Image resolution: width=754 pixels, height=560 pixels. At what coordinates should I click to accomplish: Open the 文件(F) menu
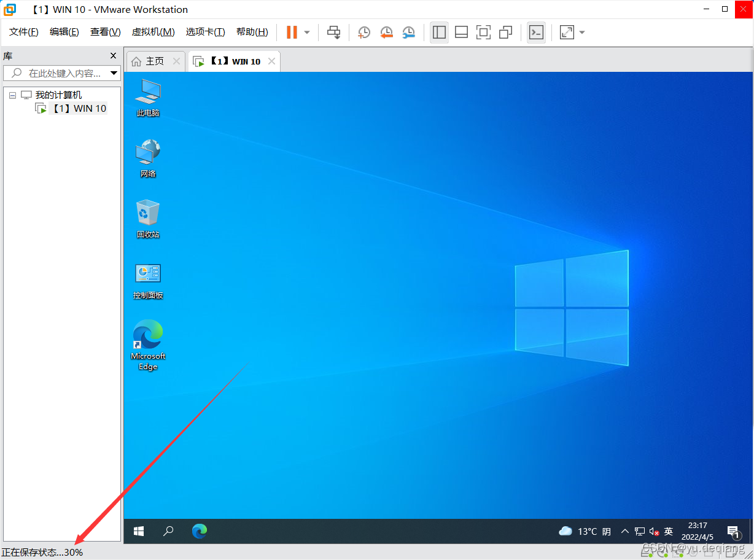tap(24, 32)
